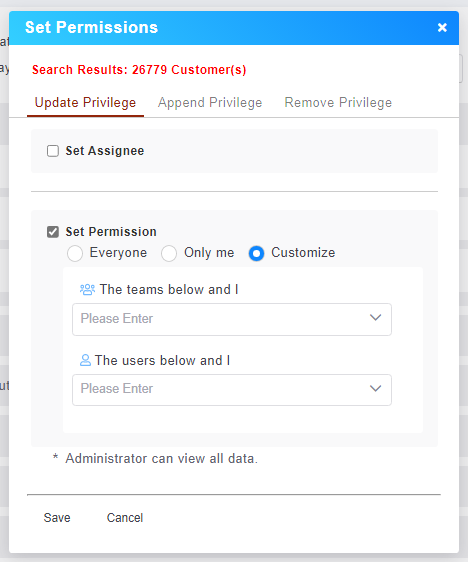Switch to Append Privilege tab
468x562 pixels.
click(210, 103)
